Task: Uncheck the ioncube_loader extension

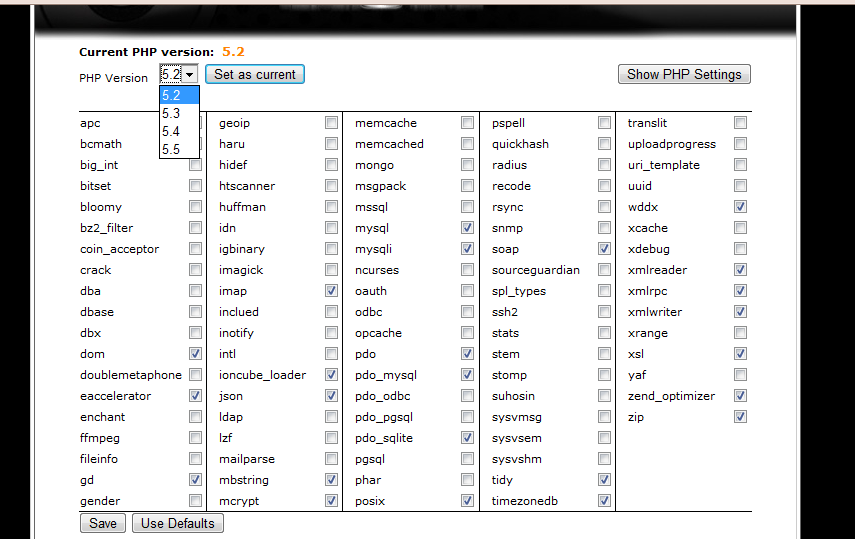Action: 331,375
